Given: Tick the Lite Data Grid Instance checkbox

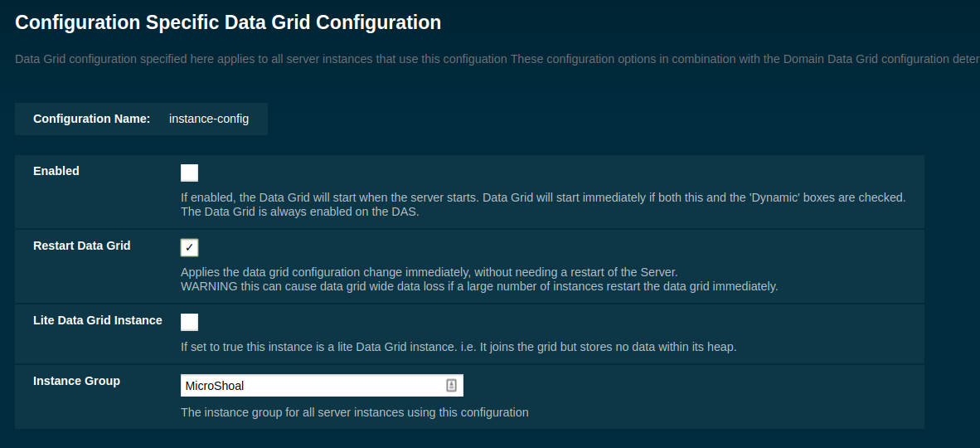Looking at the screenshot, I should pos(189,322).
